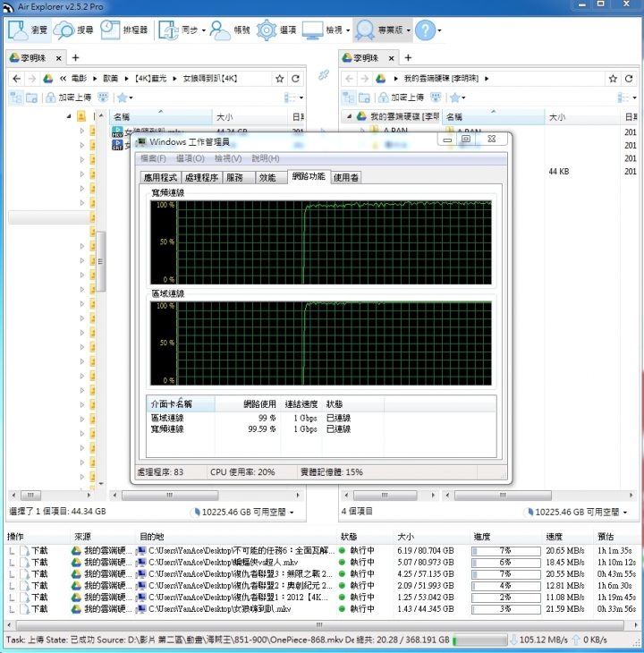
Task: Open the right pane free space dropdown
Action: click(625, 513)
